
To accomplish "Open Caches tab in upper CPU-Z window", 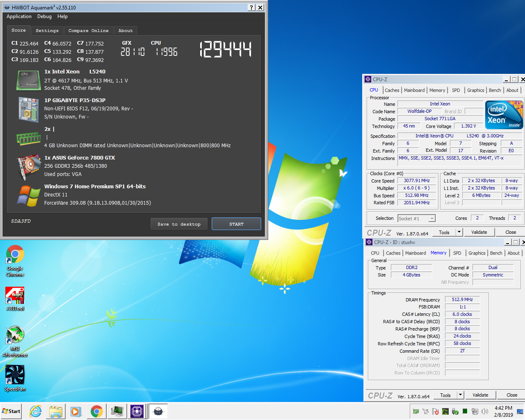I will point(392,90).
